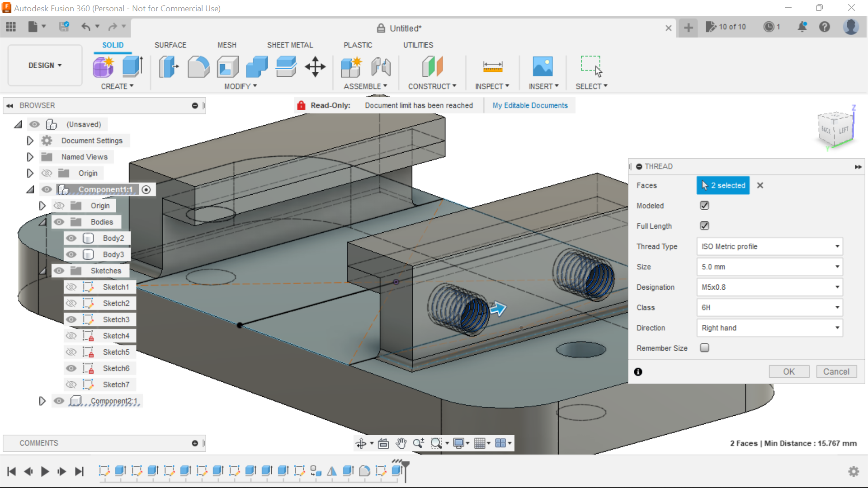Click the ViewCube to reorient
Viewport: 868px width, 488px height.
(835, 130)
